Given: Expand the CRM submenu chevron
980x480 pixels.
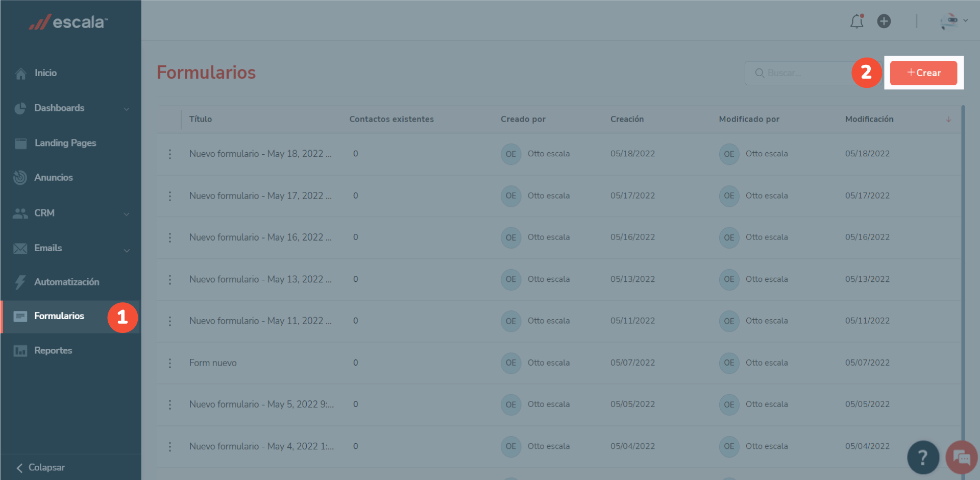Looking at the screenshot, I should coord(127,214).
